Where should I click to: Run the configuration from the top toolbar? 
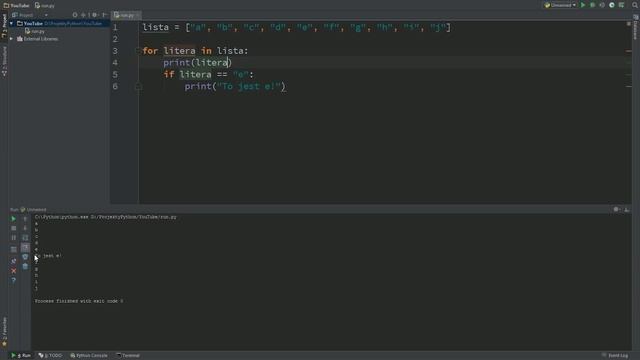pos(583,5)
